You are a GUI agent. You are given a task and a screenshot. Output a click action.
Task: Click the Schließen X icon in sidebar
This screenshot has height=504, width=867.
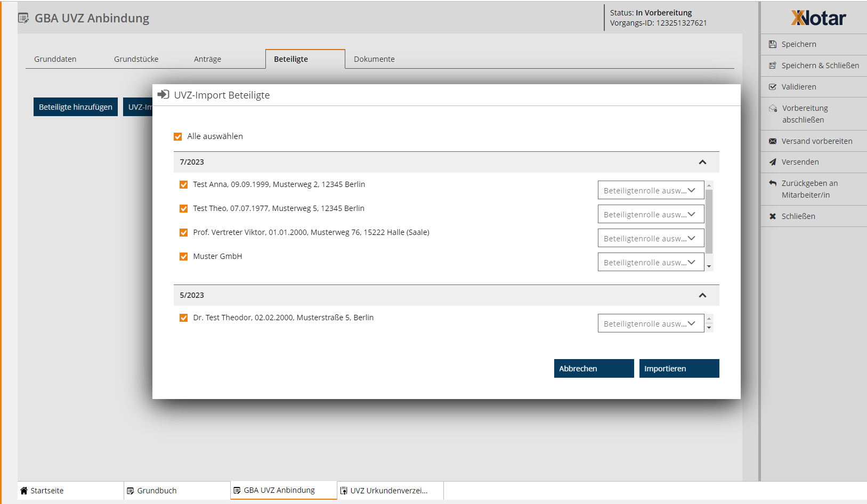pos(773,216)
